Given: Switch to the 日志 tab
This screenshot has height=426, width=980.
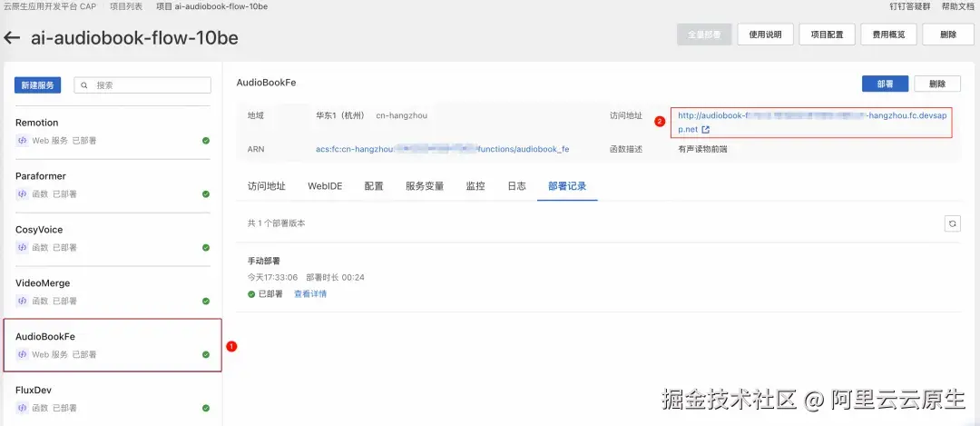Looking at the screenshot, I should click(x=516, y=186).
